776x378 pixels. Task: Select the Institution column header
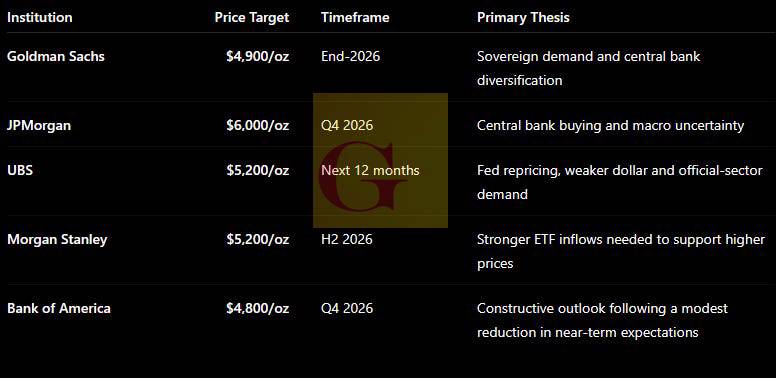pos(40,17)
